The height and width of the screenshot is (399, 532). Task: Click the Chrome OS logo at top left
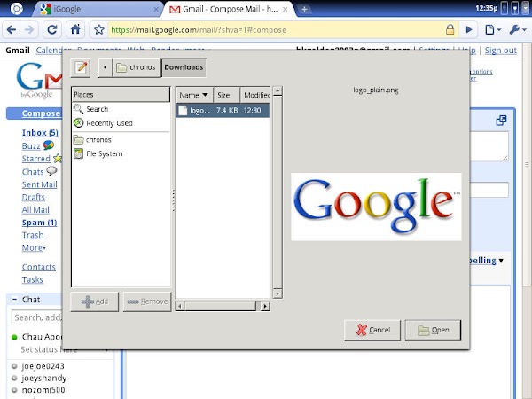[16, 9]
